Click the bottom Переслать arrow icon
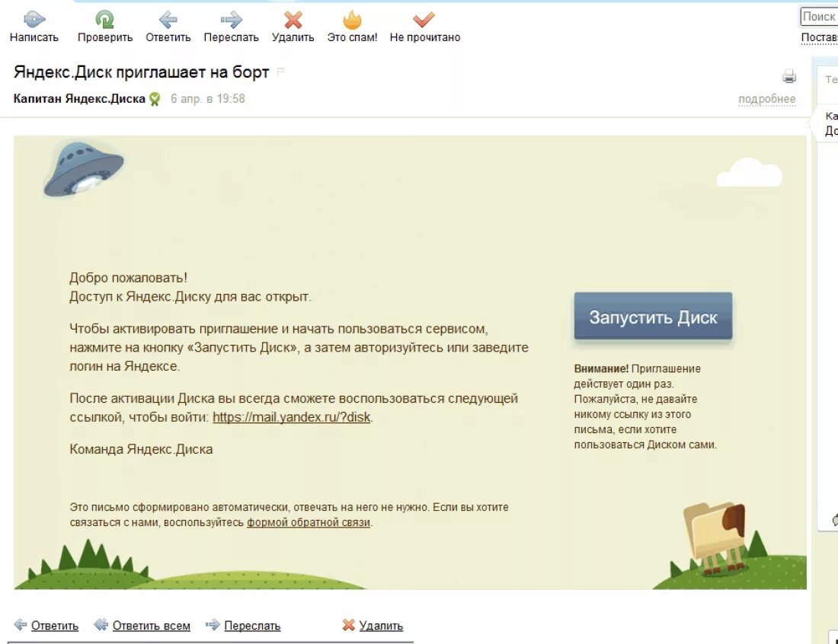Screen dimensions: 838x644 coord(213,624)
